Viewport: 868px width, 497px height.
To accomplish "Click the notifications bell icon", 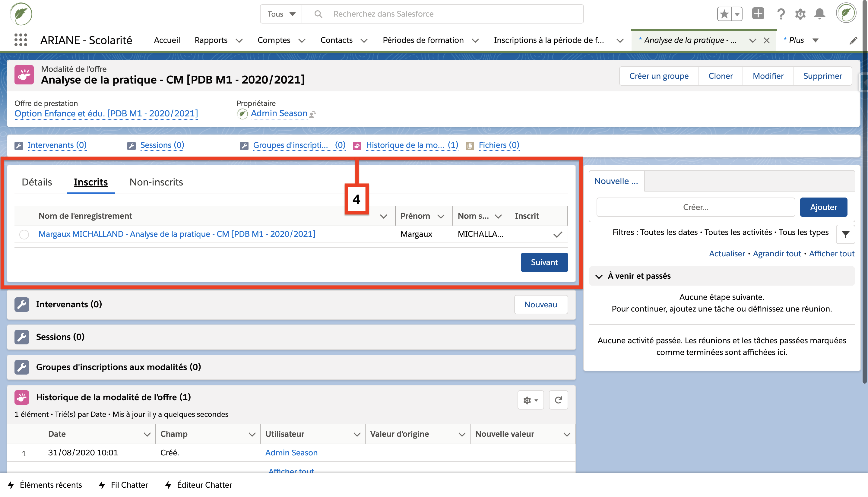I will pos(819,14).
